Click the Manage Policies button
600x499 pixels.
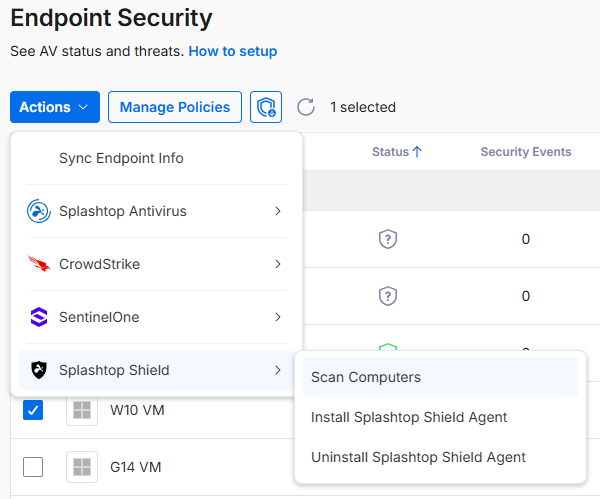point(175,107)
